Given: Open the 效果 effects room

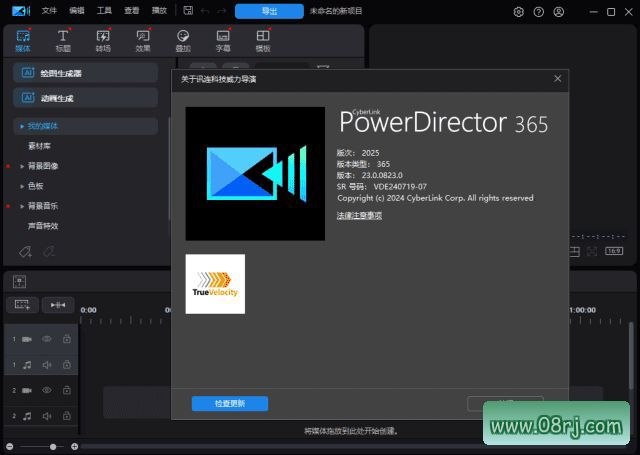Looking at the screenshot, I should (143, 41).
